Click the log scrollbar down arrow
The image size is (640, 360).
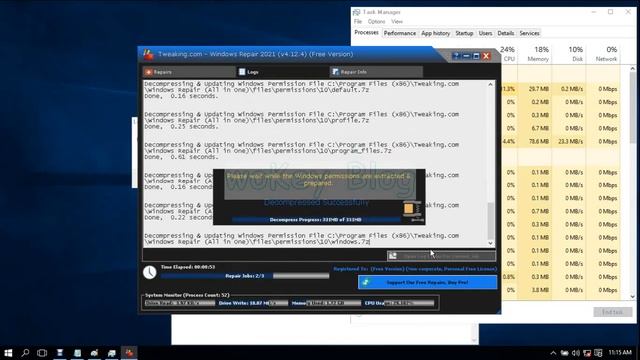tap(491, 243)
